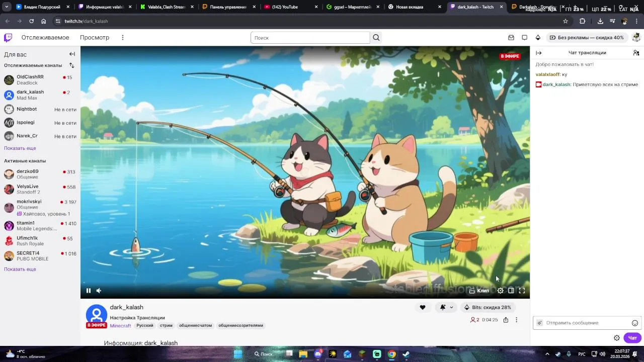Expand followed channels Показать еще
Image resolution: width=644 pixels, height=362 pixels.
point(20,148)
